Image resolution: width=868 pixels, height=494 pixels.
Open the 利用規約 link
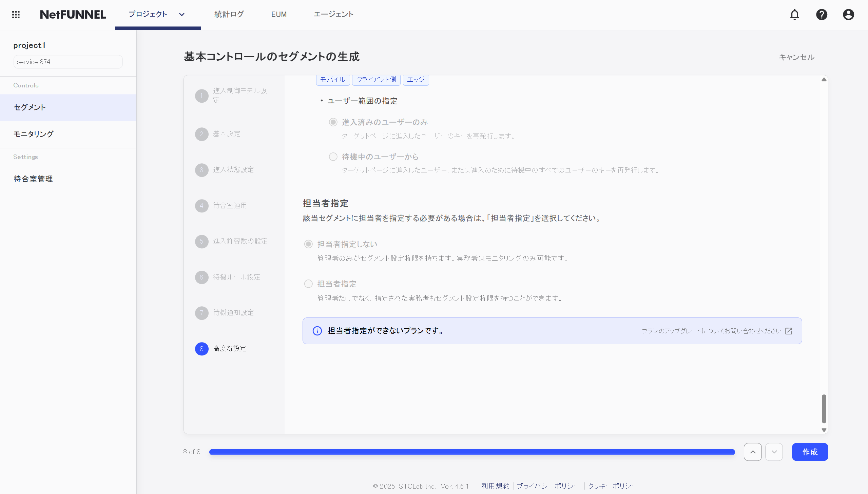click(x=495, y=486)
